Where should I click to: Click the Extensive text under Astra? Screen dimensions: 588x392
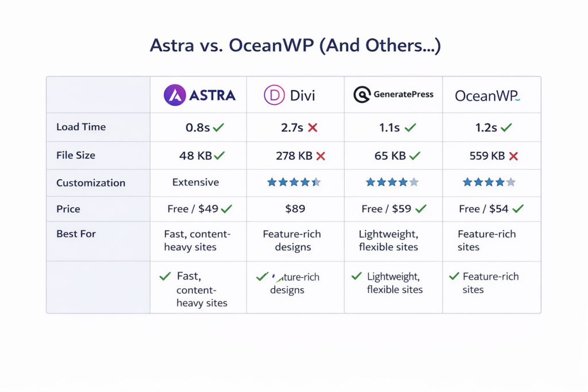pos(196,183)
